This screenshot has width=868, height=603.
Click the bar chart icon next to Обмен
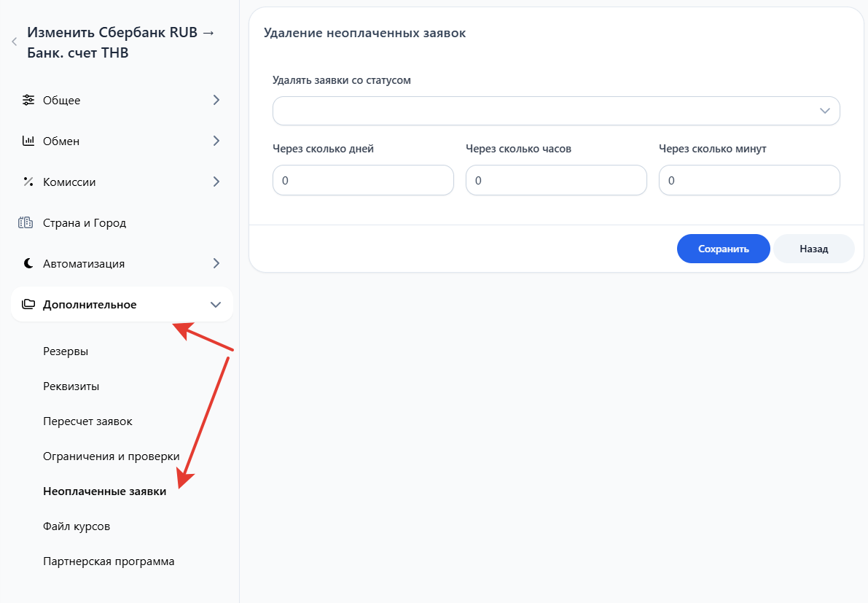pyautogui.click(x=28, y=141)
